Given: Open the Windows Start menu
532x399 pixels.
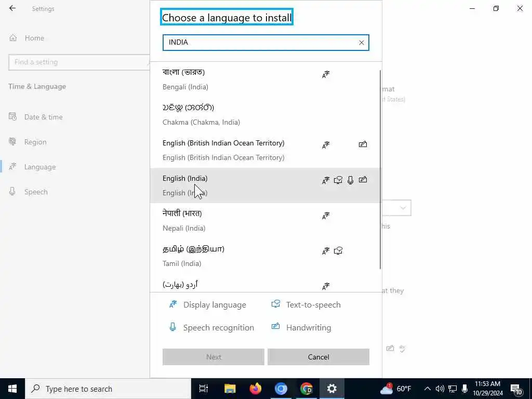Looking at the screenshot, I should click(x=12, y=389).
